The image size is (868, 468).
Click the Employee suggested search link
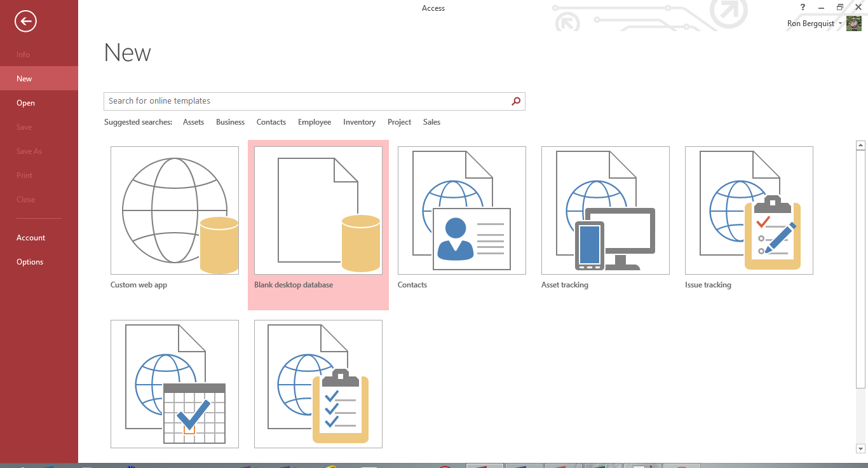pyautogui.click(x=315, y=122)
